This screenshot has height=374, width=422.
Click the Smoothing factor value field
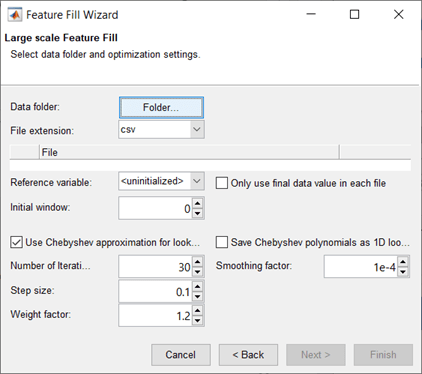pyautogui.click(x=361, y=267)
